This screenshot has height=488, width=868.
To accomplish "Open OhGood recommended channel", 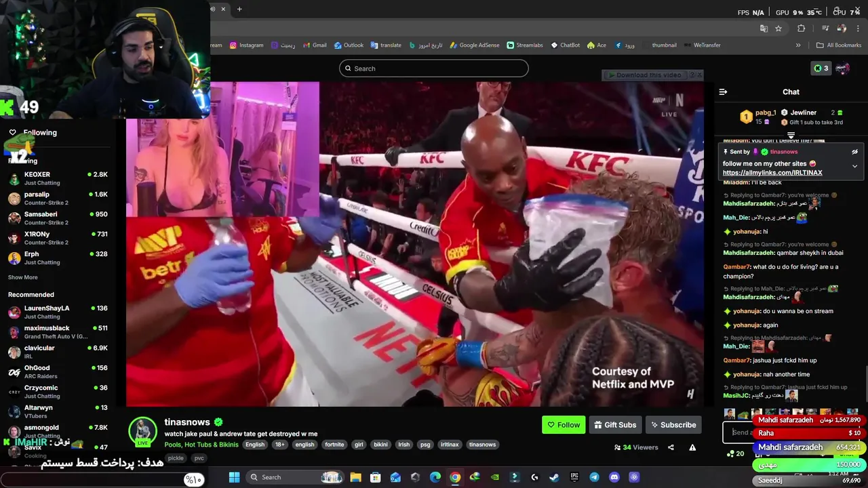I will coord(58,371).
